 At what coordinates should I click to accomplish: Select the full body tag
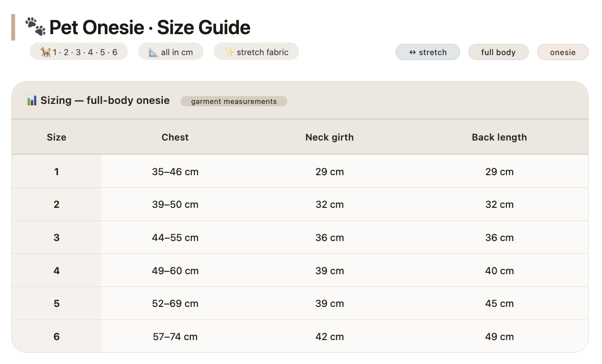pyautogui.click(x=499, y=52)
